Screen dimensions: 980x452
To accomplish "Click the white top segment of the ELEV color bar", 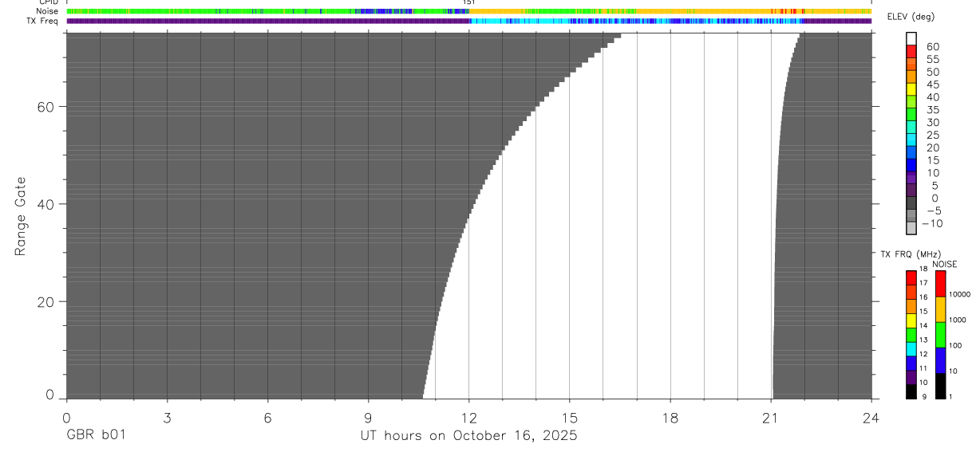I will [911, 38].
